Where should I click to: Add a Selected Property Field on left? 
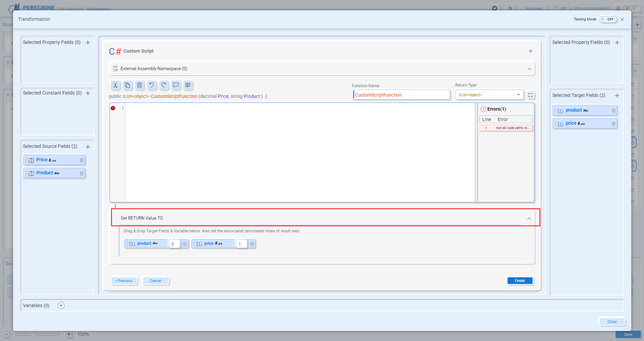pos(88,43)
